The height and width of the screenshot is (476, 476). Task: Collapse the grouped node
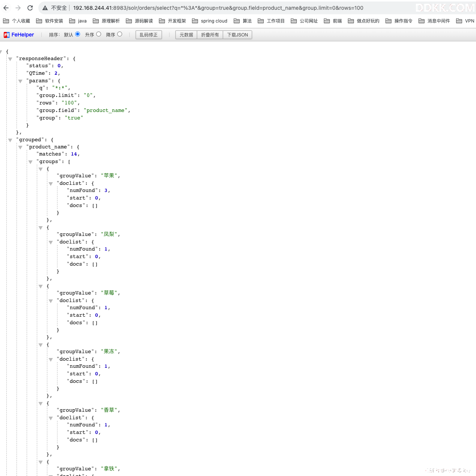[x=10, y=140]
